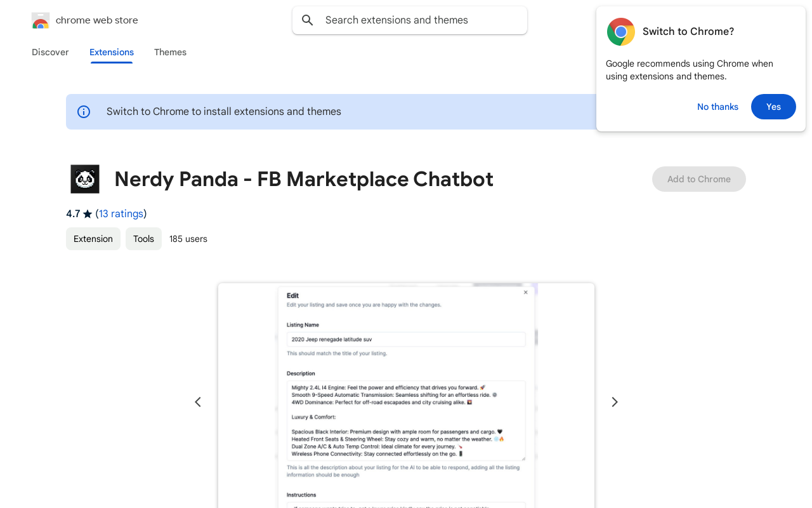812x508 pixels.
Task: Click the search extensions input field
Action: coord(409,20)
